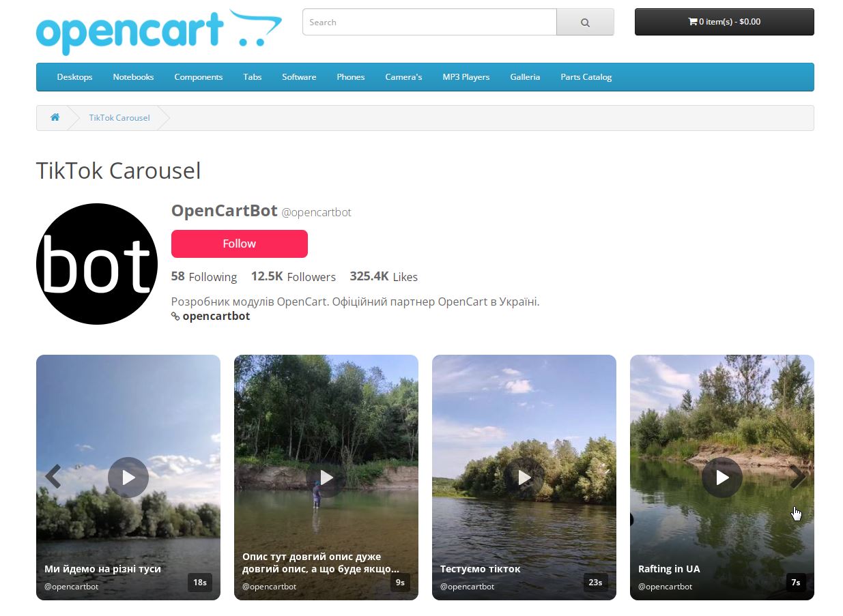Follow the OpenCartBot account
The image size is (843, 616).
click(x=240, y=244)
